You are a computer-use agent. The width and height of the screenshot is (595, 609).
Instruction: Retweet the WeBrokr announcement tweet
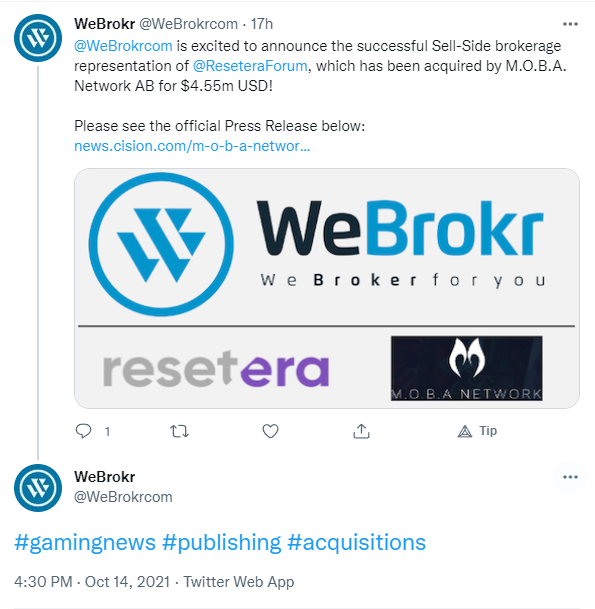pyautogui.click(x=179, y=431)
